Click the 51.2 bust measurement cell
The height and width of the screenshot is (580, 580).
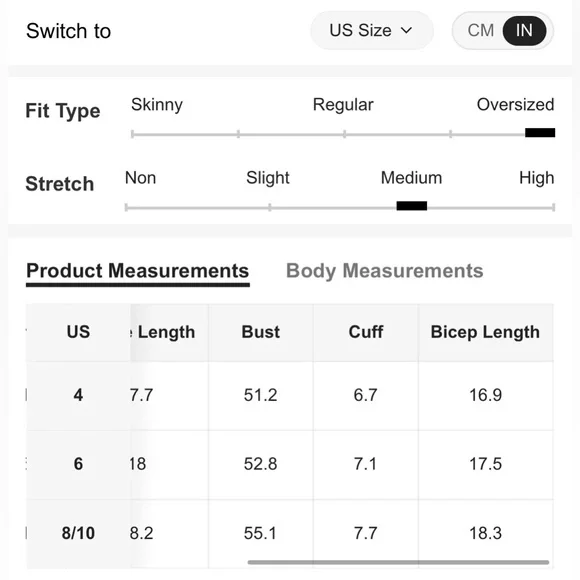pyautogui.click(x=261, y=395)
